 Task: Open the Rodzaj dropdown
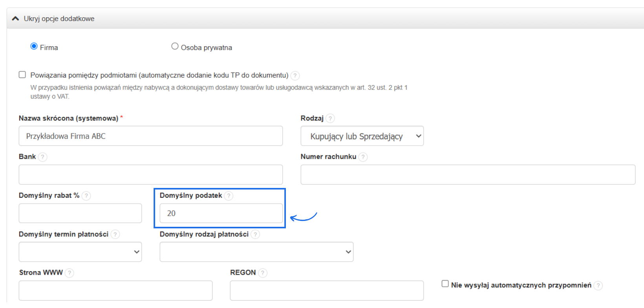[x=362, y=136]
